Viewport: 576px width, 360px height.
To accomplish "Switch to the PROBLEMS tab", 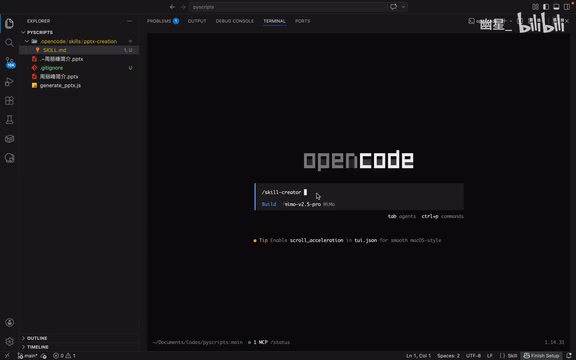I will click(163, 21).
